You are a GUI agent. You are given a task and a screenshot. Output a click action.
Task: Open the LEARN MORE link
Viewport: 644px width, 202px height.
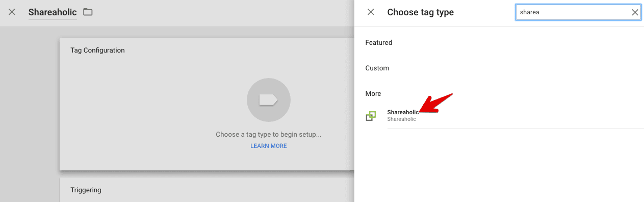pos(269,146)
